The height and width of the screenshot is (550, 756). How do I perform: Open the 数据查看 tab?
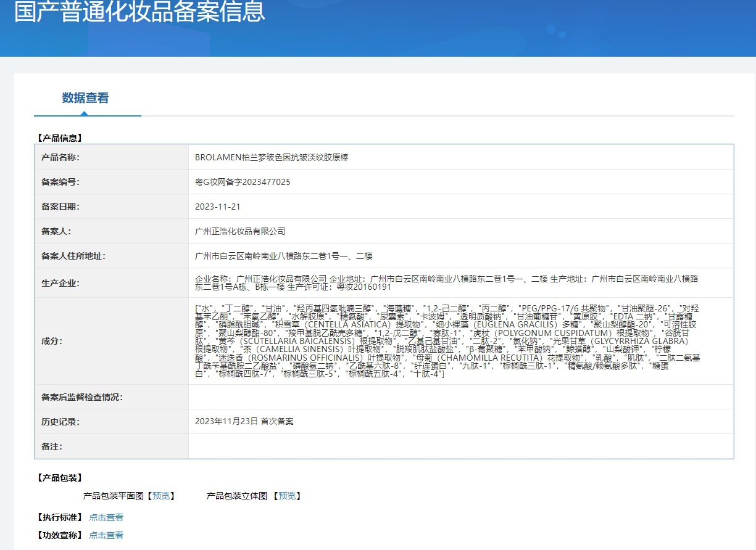click(x=85, y=97)
